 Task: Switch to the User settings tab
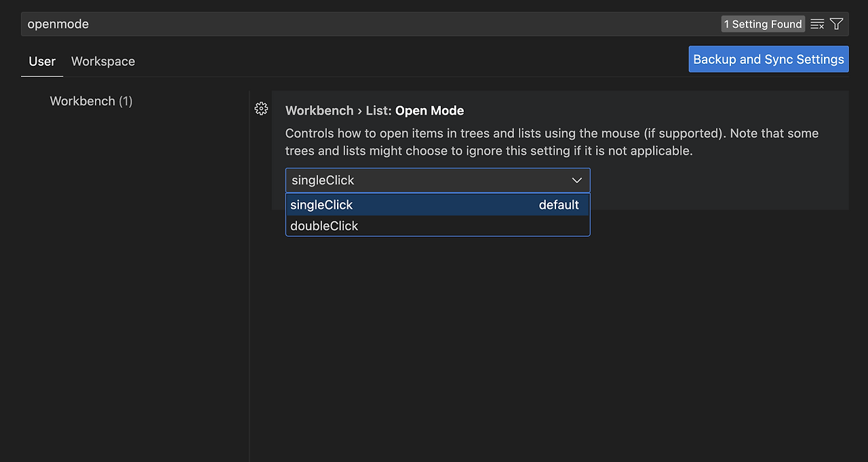tap(41, 61)
